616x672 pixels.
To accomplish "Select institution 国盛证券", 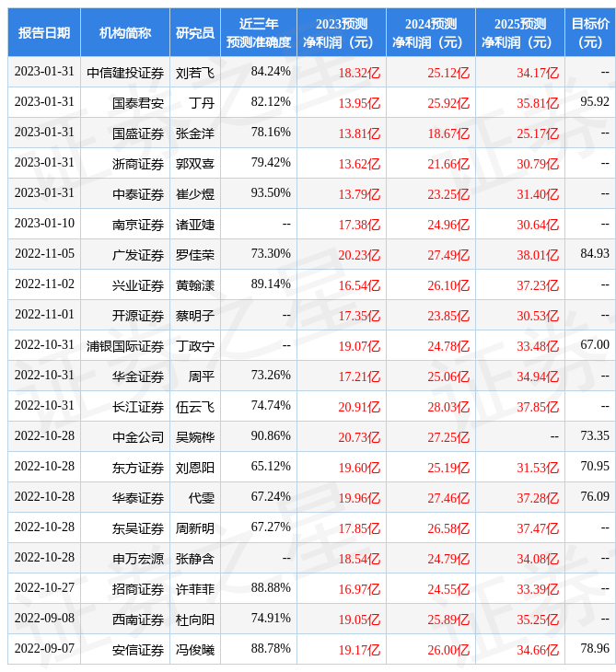I will click(x=138, y=133).
